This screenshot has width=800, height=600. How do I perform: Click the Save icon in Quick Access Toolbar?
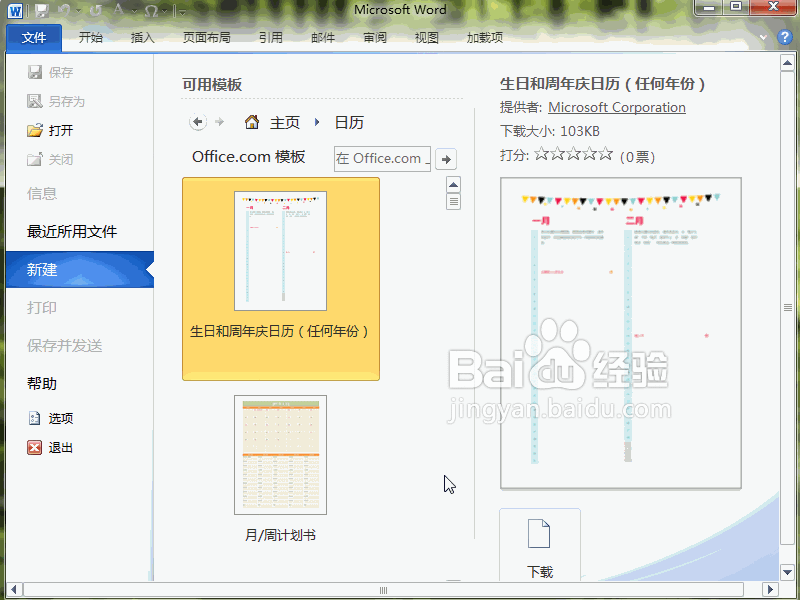point(42,11)
